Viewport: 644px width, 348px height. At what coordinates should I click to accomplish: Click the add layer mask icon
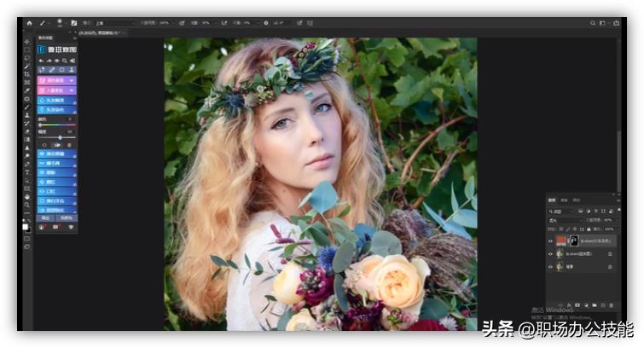(x=579, y=303)
